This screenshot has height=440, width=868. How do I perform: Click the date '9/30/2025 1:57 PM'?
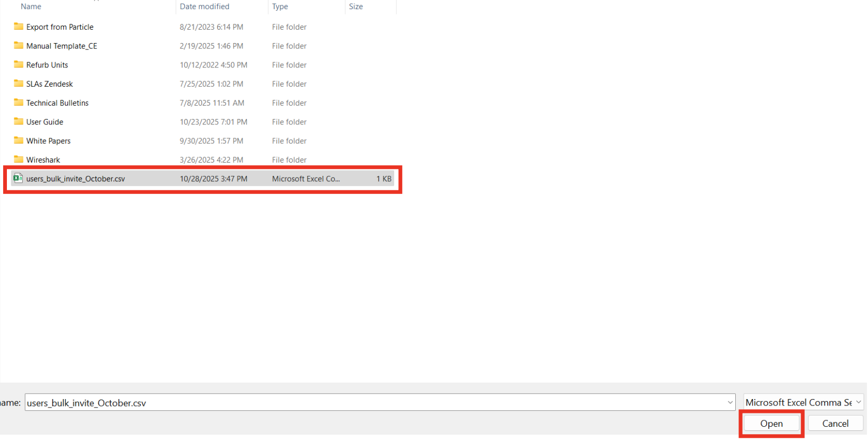(x=211, y=141)
